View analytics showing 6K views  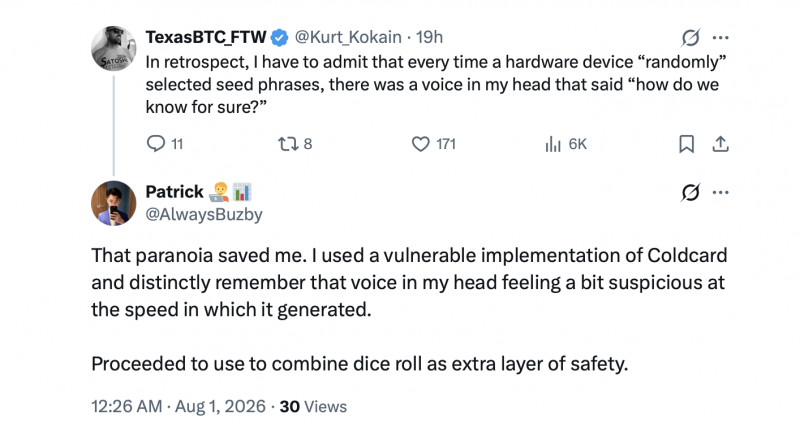coord(566,144)
